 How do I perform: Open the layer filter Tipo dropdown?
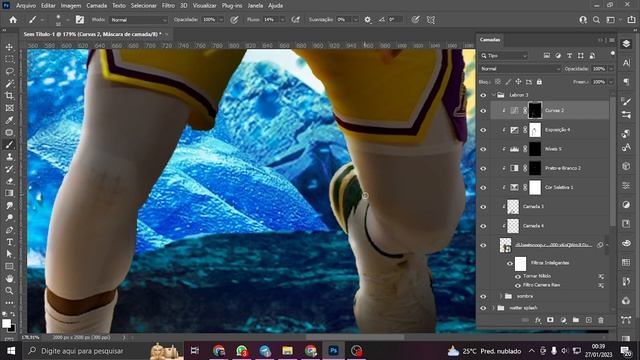tap(504, 56)
